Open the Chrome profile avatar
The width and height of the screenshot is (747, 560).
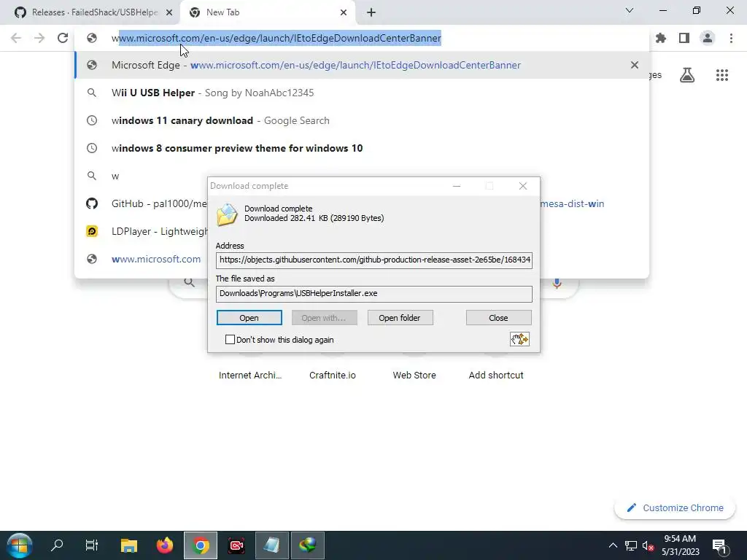708,38
